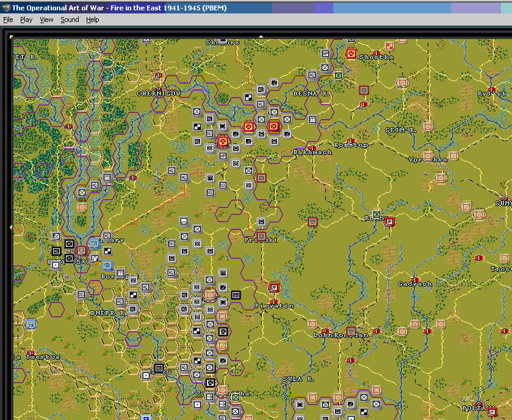Select the blue unit above Borispol

point(107,265)
